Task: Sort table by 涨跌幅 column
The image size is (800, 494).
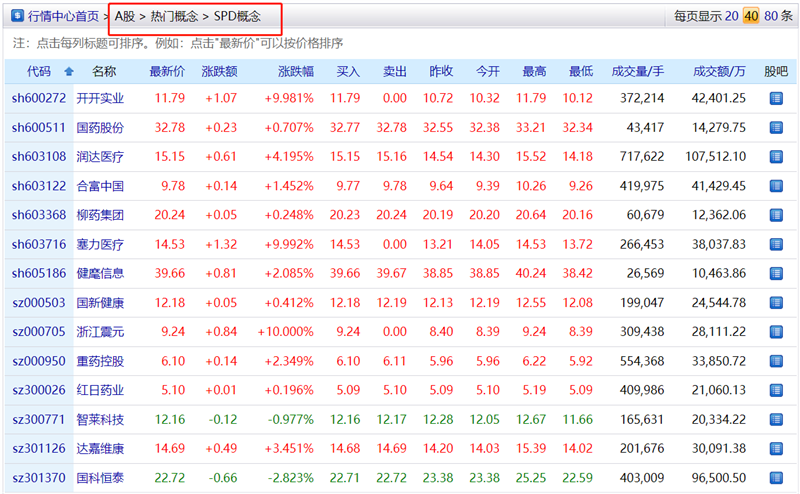Action: pyautogui.click(x=296, y=71)
